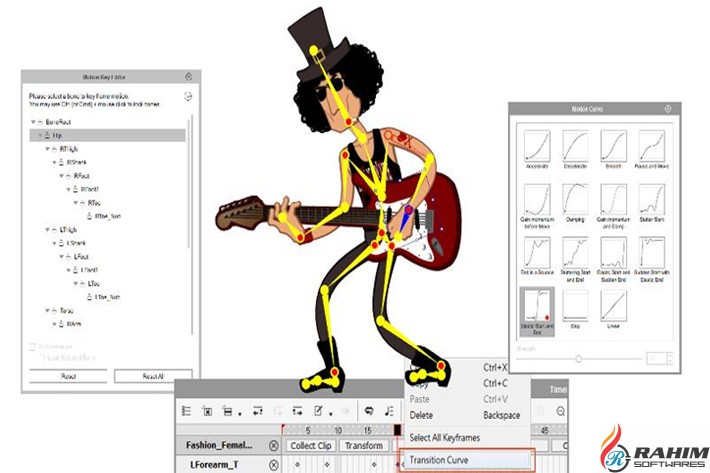The width and height of the screenshot is (710, 473).
Task: Click the Reset All button
Action: (153, 376)
